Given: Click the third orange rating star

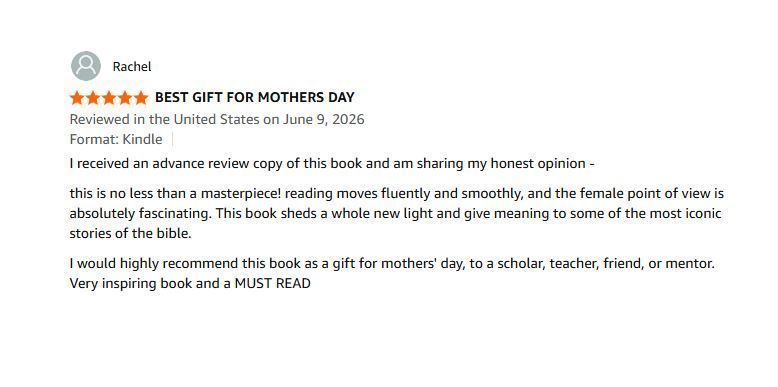Looking at the screenshot, I should [x=109, y=98].
